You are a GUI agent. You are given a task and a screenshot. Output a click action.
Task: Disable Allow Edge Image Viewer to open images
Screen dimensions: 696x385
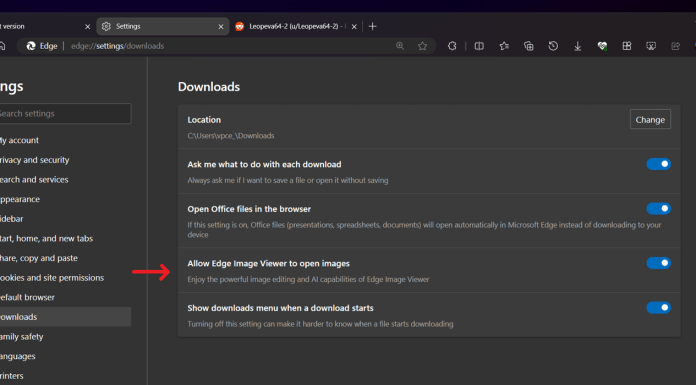(x=658, y=263)
